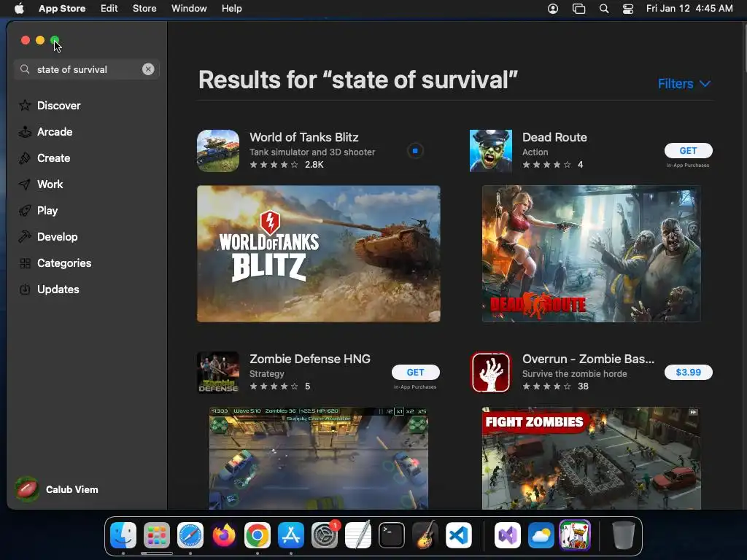
Task: Buy Overrun for $3.99
Action: point(689,373)
